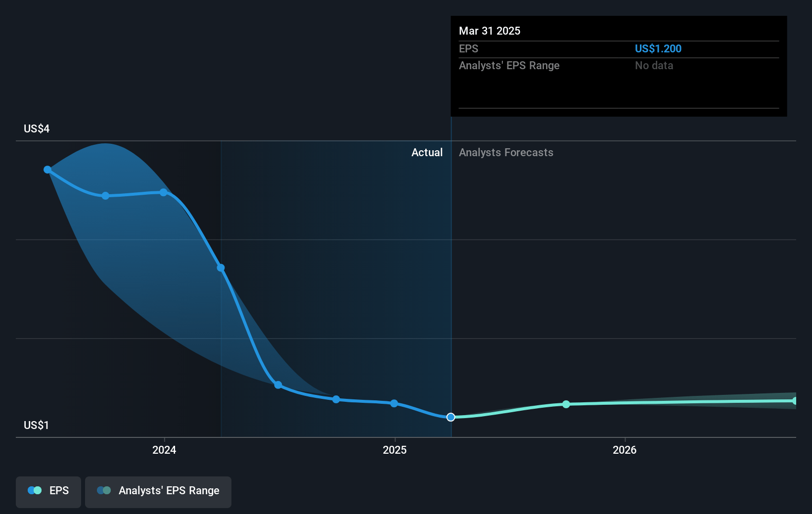Click the EPS data point at 2024 tick
Viewport: 812px width, 514px height.
pos(164,192)
